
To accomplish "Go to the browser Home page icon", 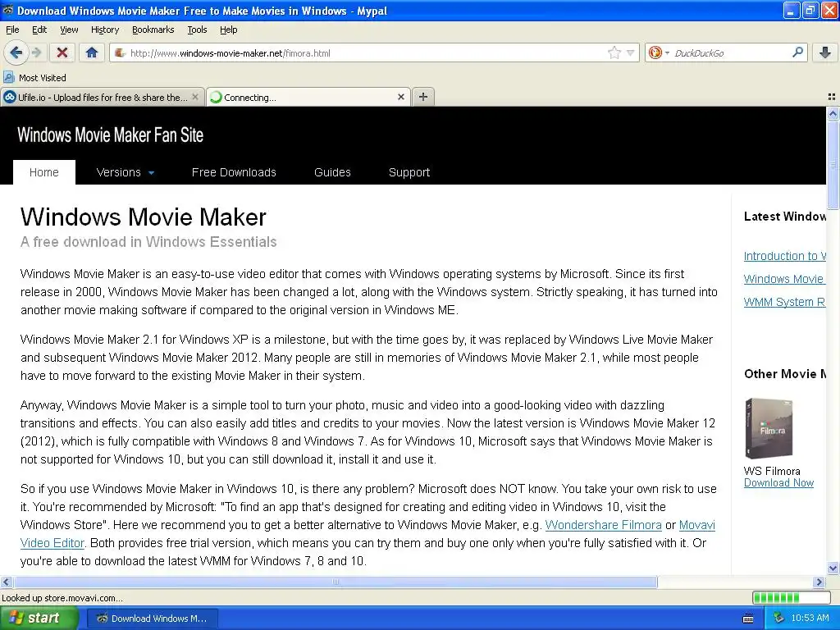I will (x=92, y=52).
